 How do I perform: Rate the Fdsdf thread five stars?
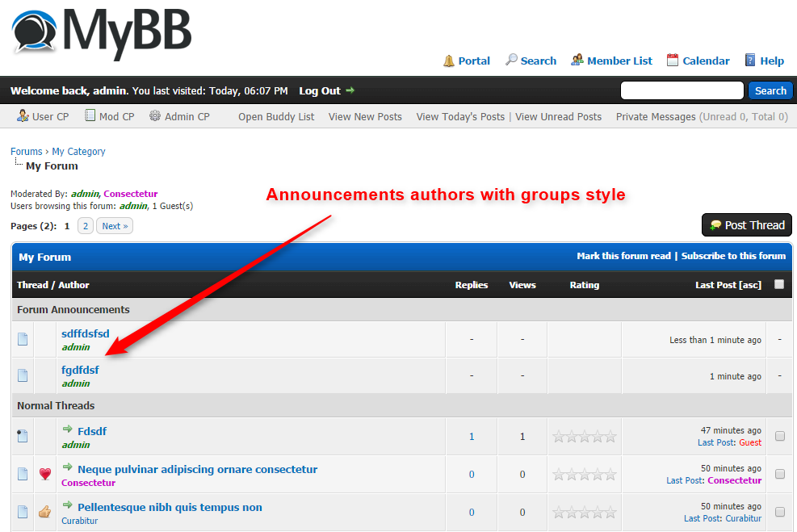610,437
